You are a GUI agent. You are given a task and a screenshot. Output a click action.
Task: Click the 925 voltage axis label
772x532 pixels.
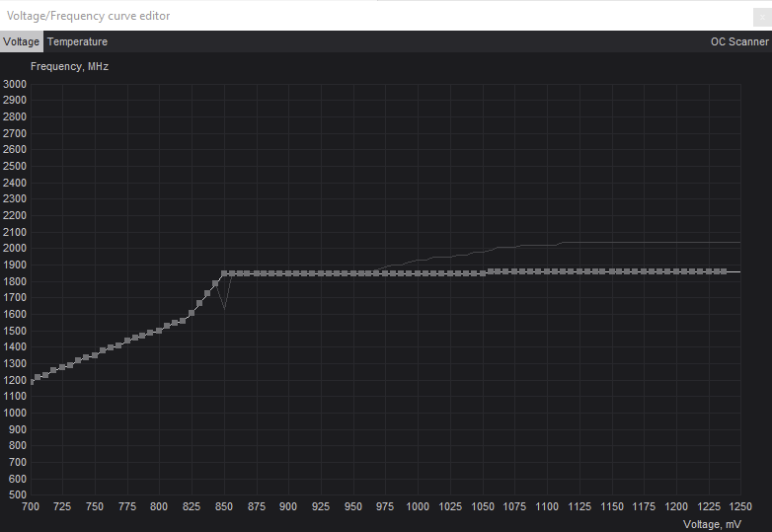pos(321,507)
